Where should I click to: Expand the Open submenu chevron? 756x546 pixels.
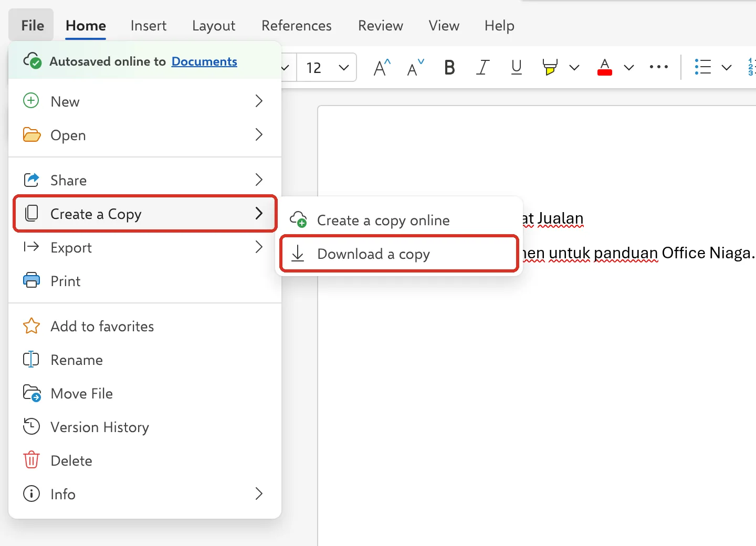[259, 134]
